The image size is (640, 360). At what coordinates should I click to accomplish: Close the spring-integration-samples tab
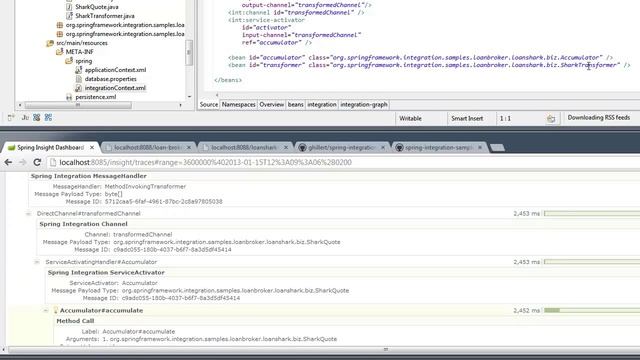pos(480,147)
